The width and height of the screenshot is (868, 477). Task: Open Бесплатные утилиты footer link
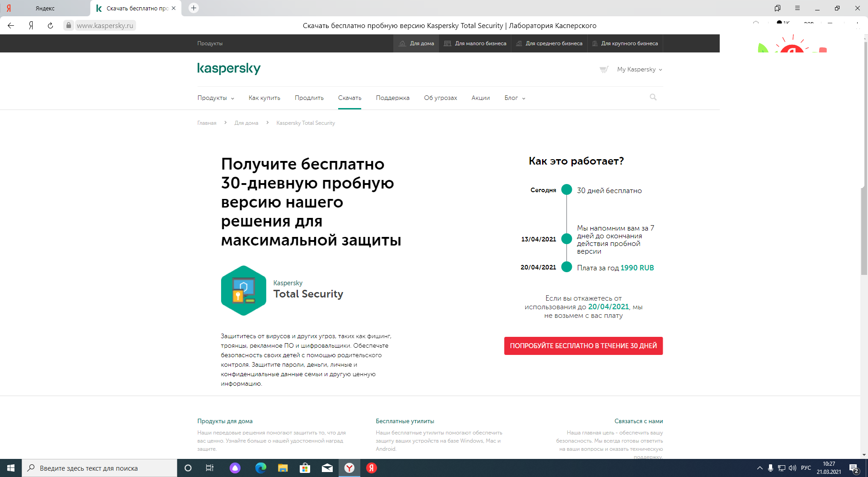point(405,421)
